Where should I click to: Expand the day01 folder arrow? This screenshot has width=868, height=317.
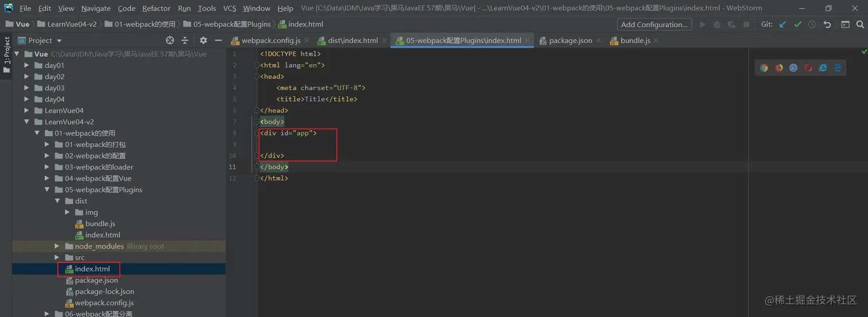click(x=26, y=65)
